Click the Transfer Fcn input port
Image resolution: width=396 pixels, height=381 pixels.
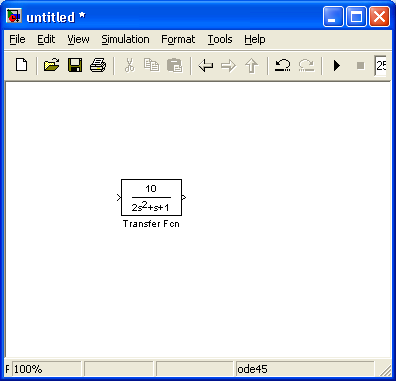(x=119, y=197)
